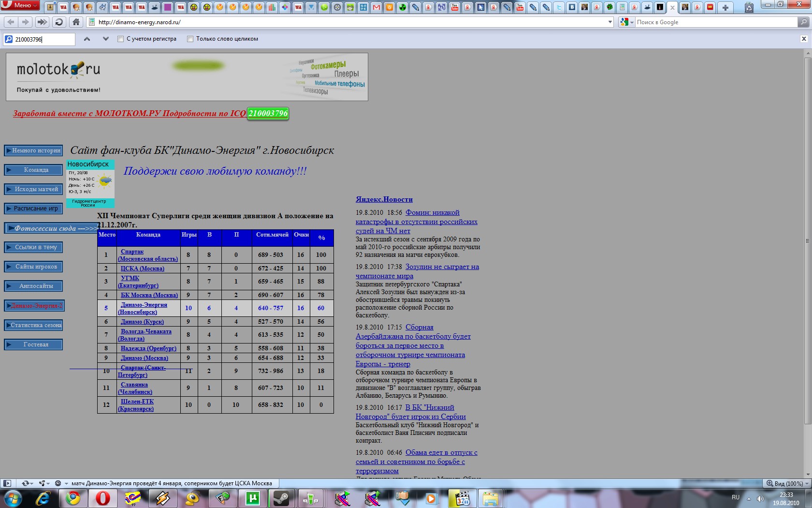Screen dimensions: 812x508
Task: Open Windows Explorer folder on taskbar
Action: pos(490,498)
